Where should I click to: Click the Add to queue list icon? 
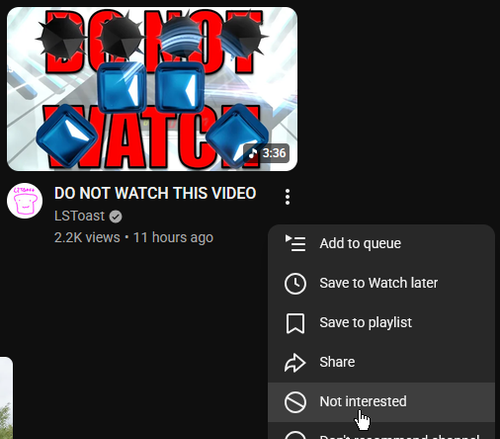295,243
